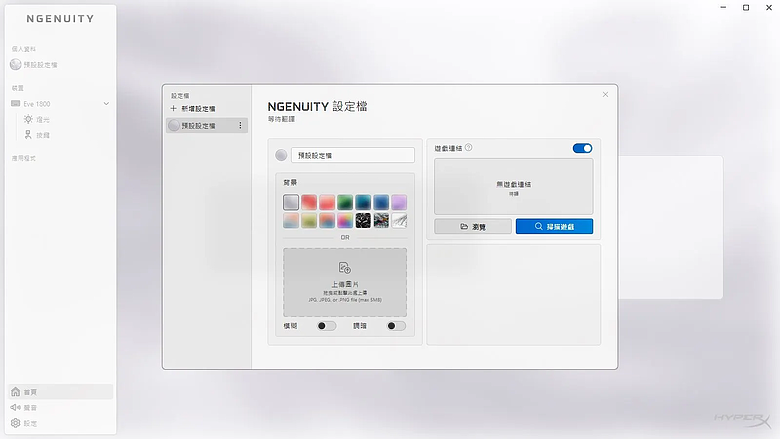Click the profile avatar circle beside name field
780x439 pixels.
[x=281, y=155]
